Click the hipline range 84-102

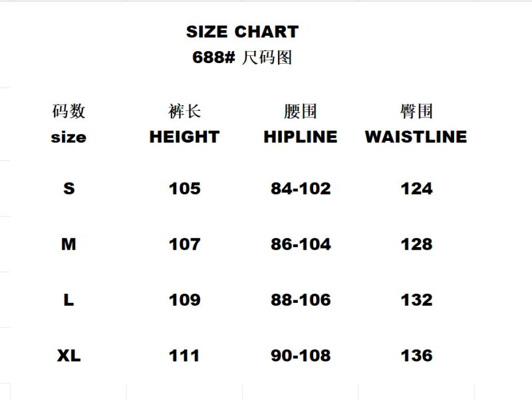(301, 189)
